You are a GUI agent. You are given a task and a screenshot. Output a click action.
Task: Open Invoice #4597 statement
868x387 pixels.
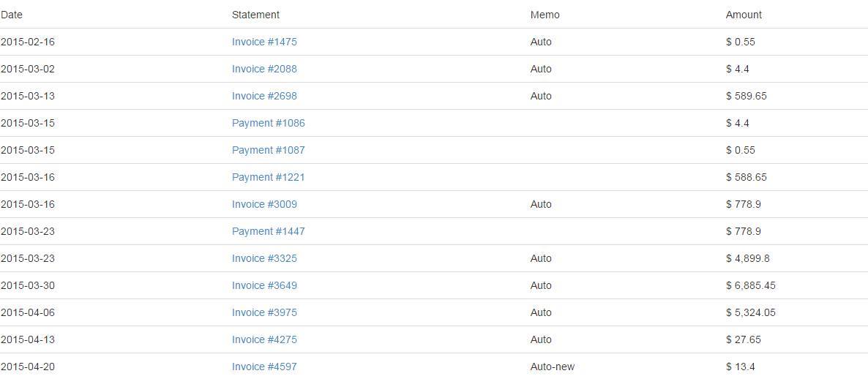tap(264, 367)
